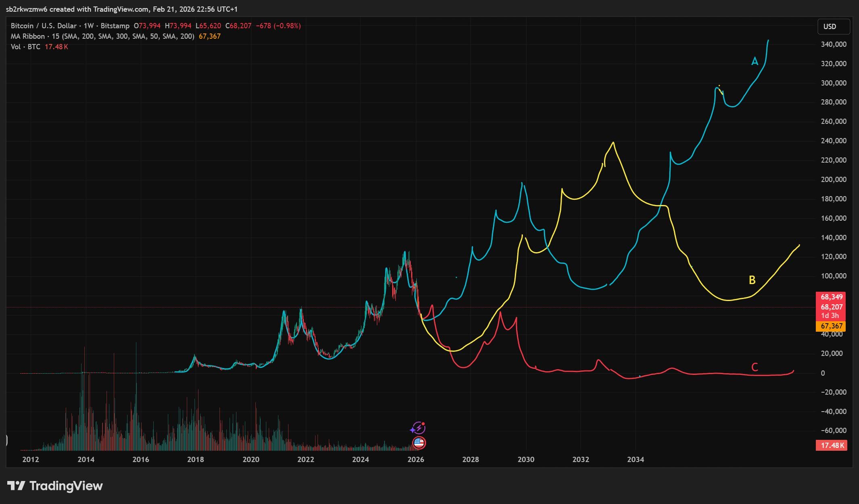The image size is (859, 504).
Task: Click the 17.48K volume label on axis
Action: [832, 445]
